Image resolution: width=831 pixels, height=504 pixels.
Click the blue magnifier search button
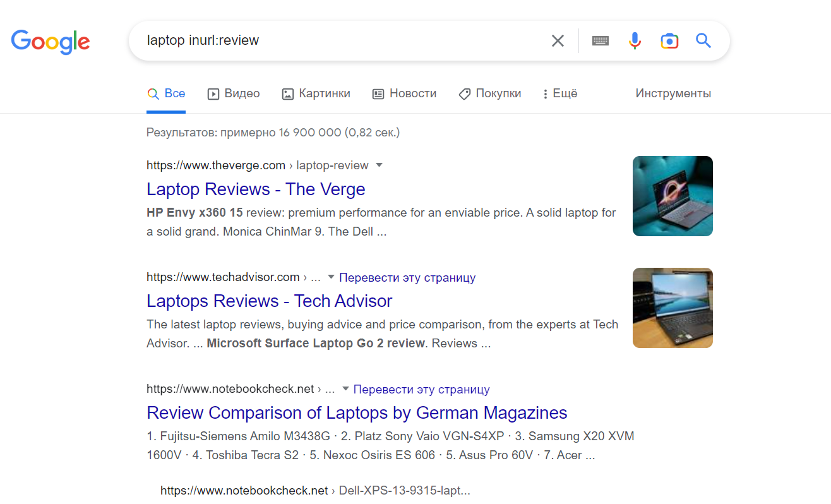703,41
